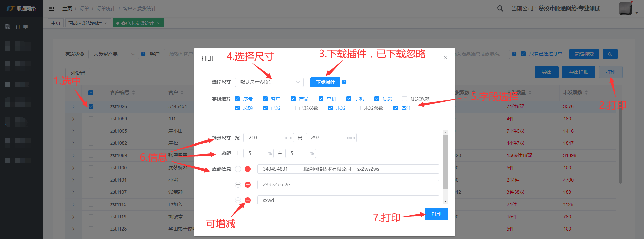Open the 选择尺寸 paper size dropdown
This screenshot has width=644, height=239.
click(269, 82)
